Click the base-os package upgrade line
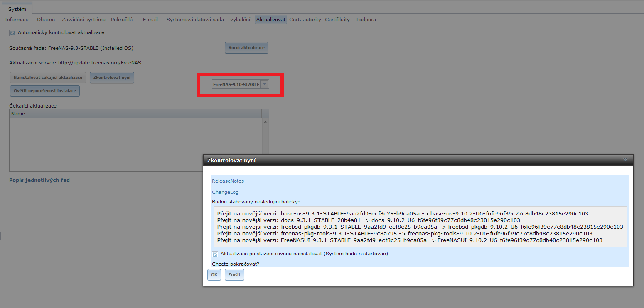Screen dimensions: 644x308 [x=403, y=213]
